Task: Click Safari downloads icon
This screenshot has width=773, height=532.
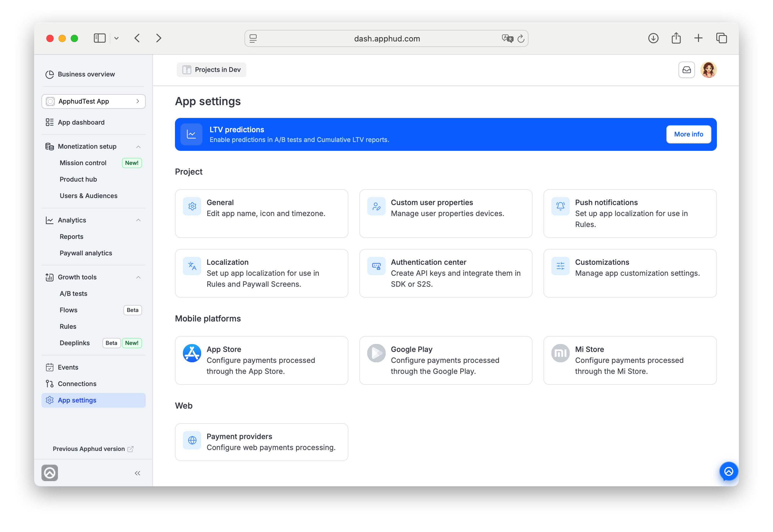Action: point(653,38)
